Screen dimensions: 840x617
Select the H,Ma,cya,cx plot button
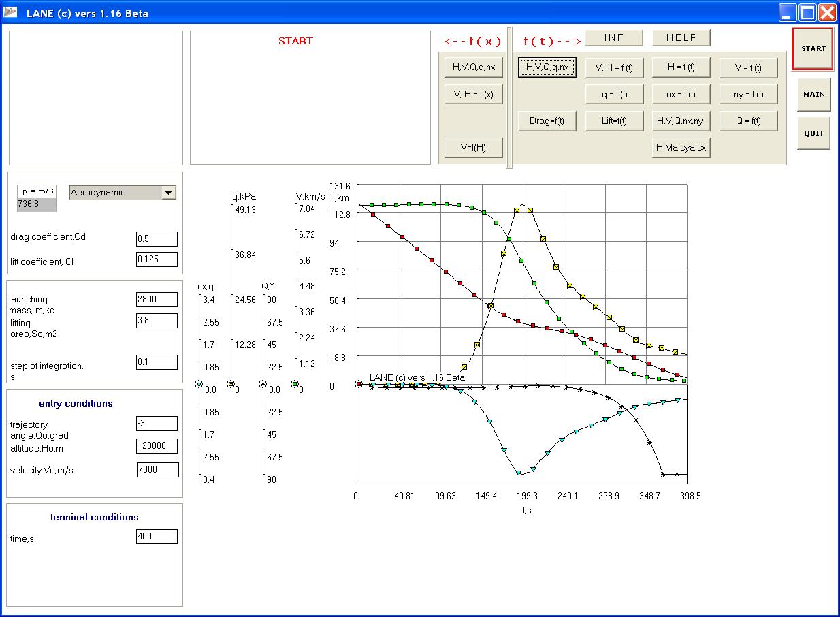pyautogui.click(x=681, y=147)
